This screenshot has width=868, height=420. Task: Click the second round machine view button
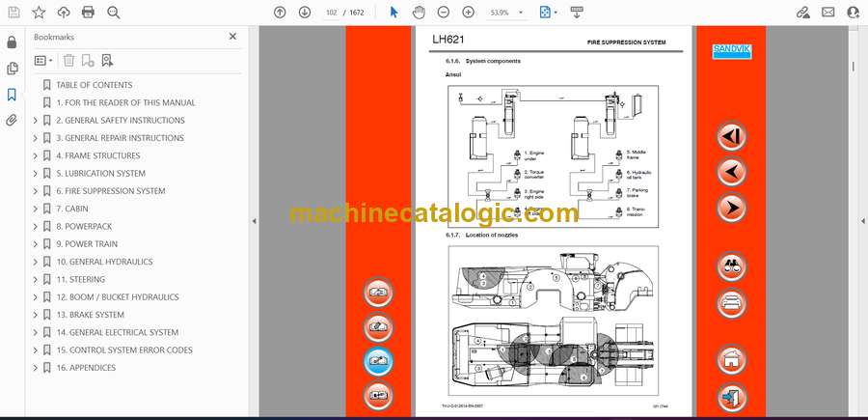pos(378,327)
